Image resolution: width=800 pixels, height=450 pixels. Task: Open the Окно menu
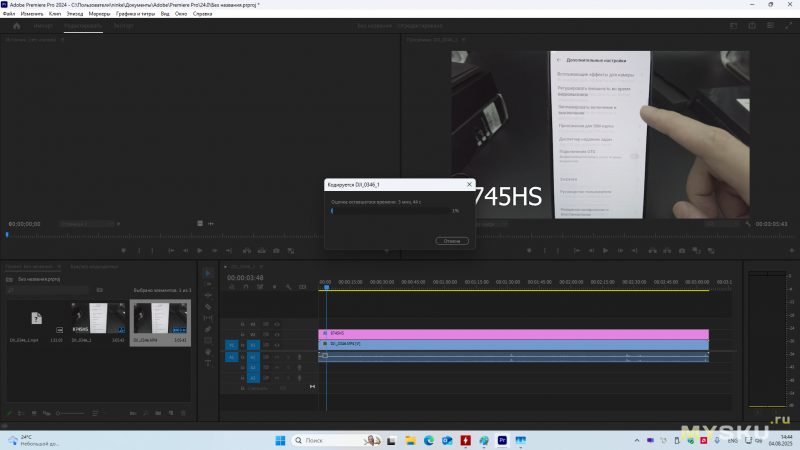[x=181, y=14]
